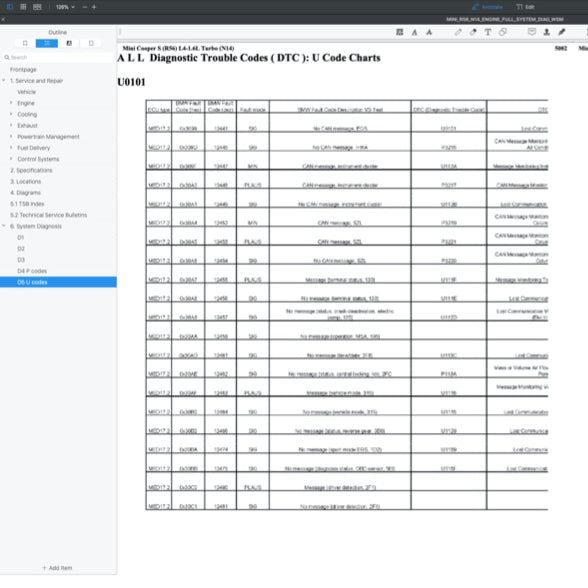The width and height of the screenshot is (588, 588).
Task: Select the text box tool
Action: click(x=488, y=32)
